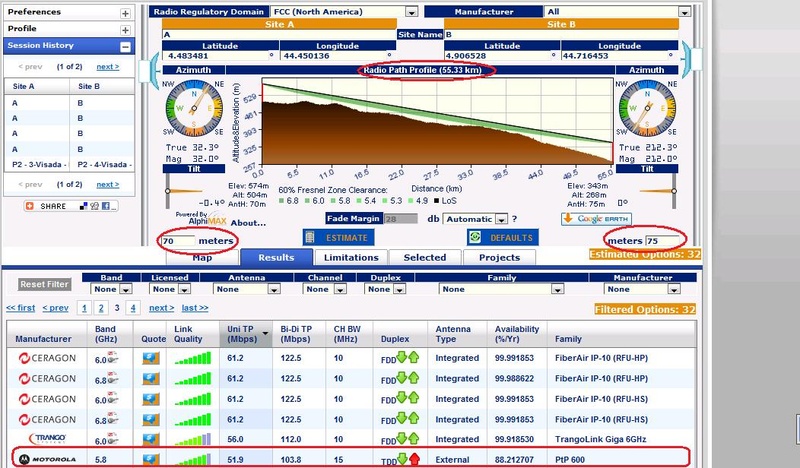
Task: Switch to the Limitations tab
Action: coord(351,257)
